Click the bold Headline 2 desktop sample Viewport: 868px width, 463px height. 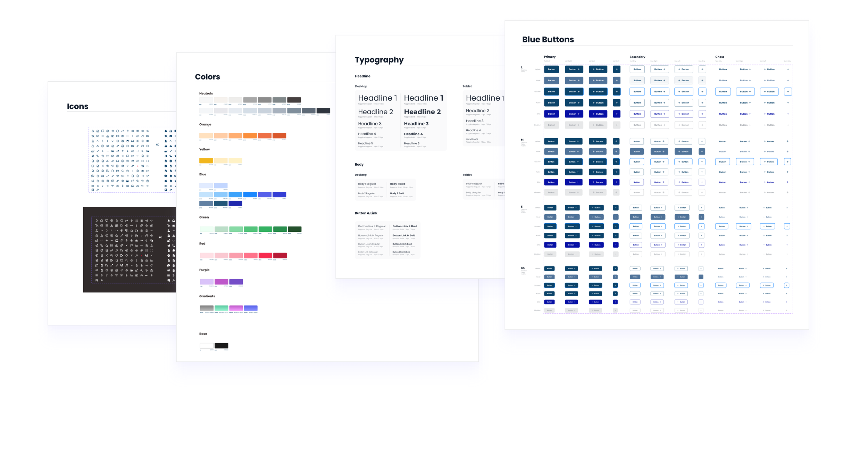tap(422, 112)
